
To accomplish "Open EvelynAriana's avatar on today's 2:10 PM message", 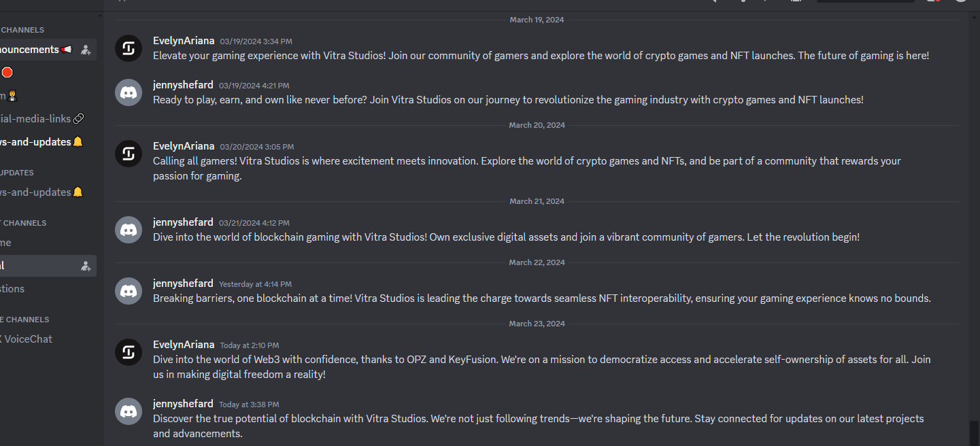I will (x=129, y=352).
